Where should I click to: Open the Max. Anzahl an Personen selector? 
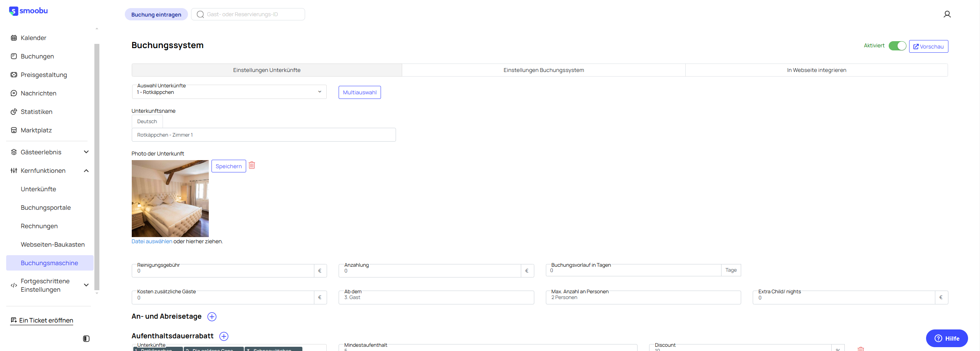643,298
